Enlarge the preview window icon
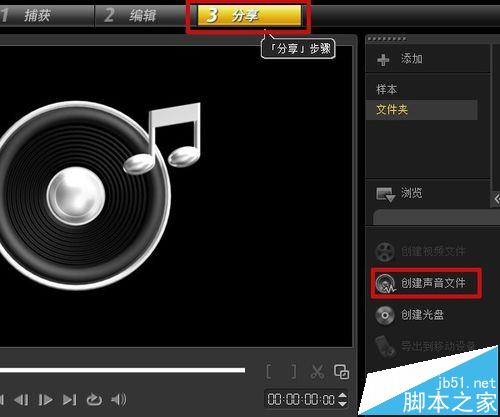500x417 pixels. coord(342,372)
